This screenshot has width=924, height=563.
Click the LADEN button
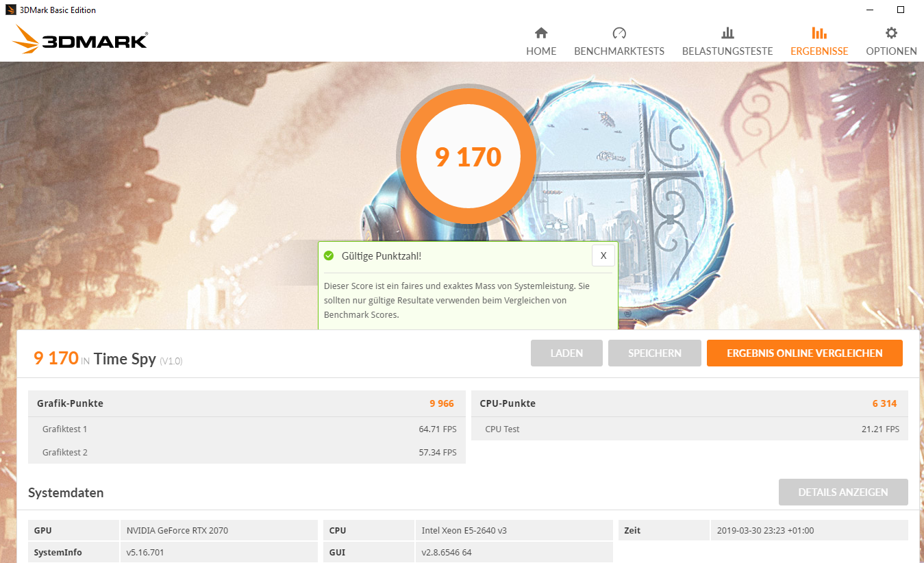pyautogui.click(x=566, y=353)
